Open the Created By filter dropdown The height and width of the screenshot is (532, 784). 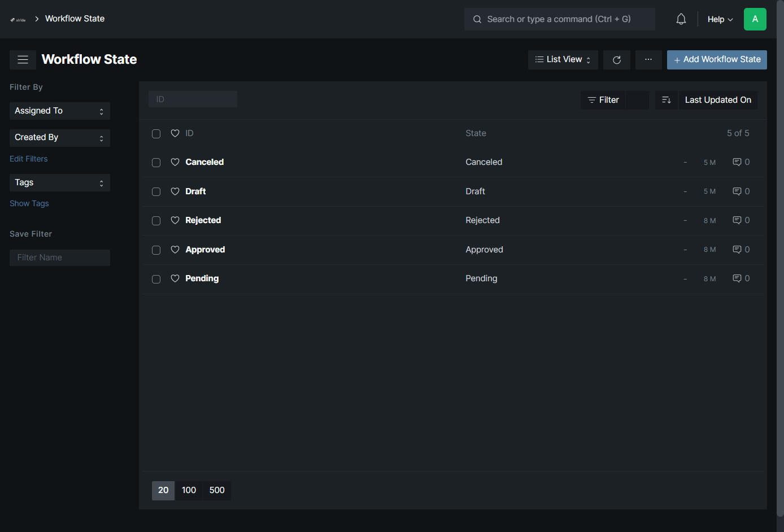[x=60, y=138]
